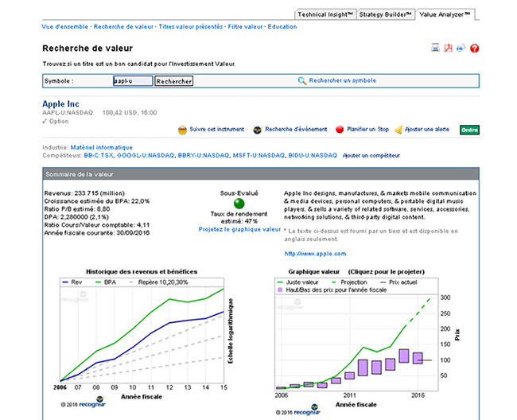Screen dimensions: 517x420
Task: Open Rechercher un symbole link
Action: (343, 80)
